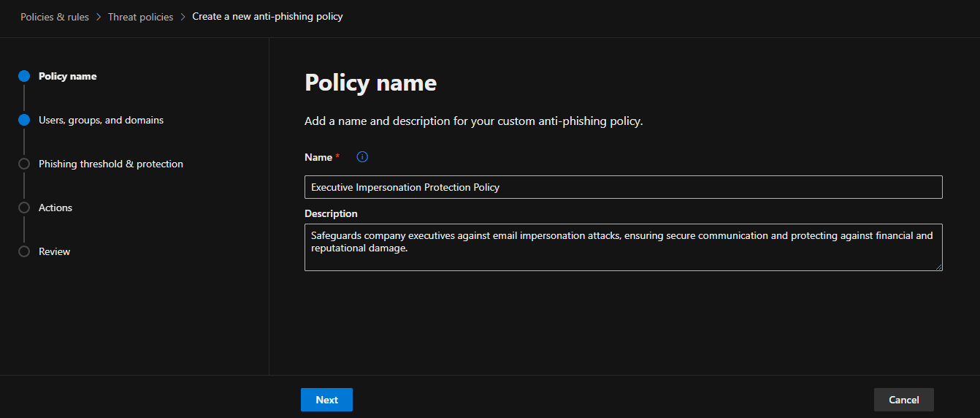Screen dimensions: 980x418
Task: Select the Actions wizard step label
Action: [x=55, y=208]
